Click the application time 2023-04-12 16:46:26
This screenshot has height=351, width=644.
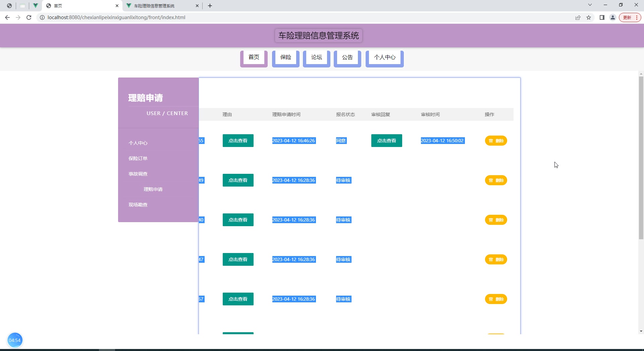(x=293, y=141)
